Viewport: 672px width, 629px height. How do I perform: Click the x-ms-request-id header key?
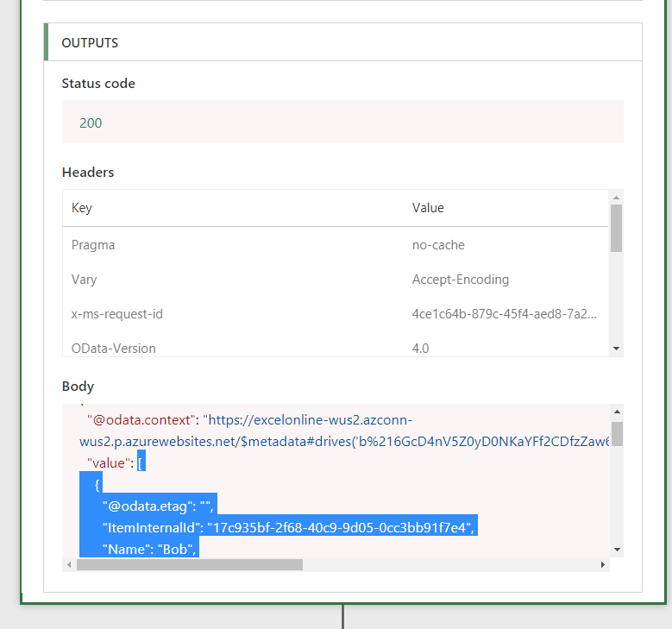point(117,314)
